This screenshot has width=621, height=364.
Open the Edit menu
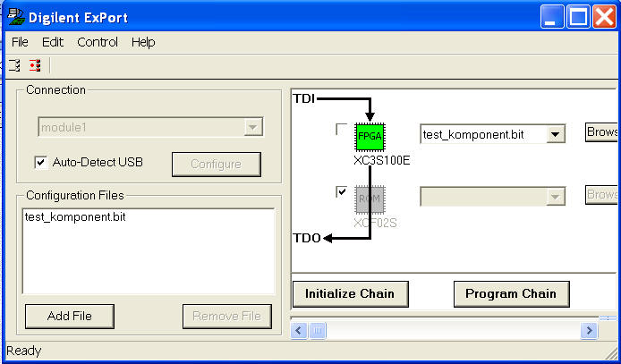[53, 42]
